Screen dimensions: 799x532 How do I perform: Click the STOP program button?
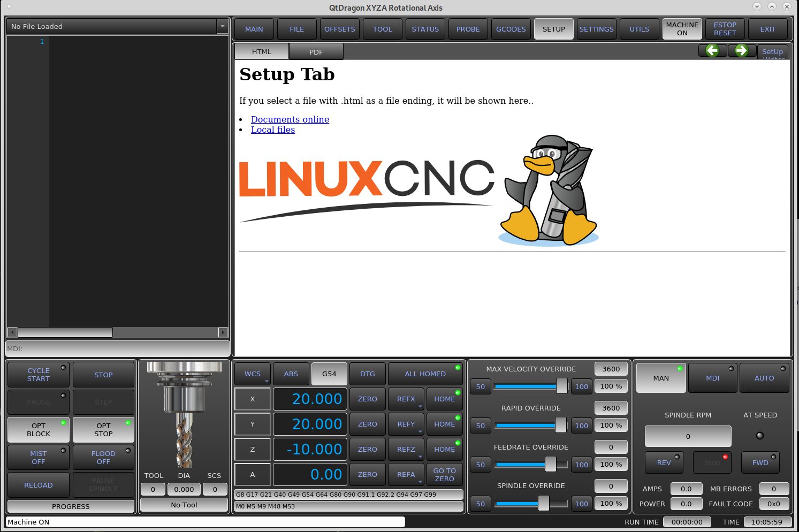[103, 375]
